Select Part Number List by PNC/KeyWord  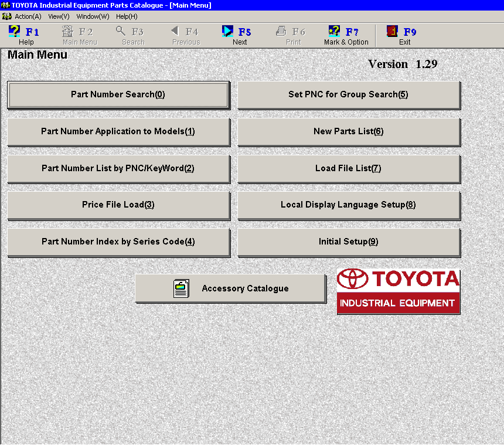click(118, 169)
